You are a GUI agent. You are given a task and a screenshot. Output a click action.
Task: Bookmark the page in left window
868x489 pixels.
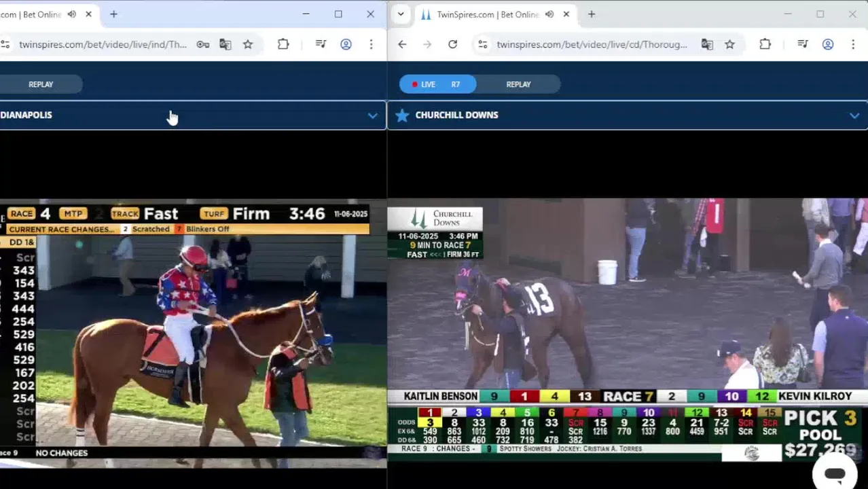[x=248, y=44]
